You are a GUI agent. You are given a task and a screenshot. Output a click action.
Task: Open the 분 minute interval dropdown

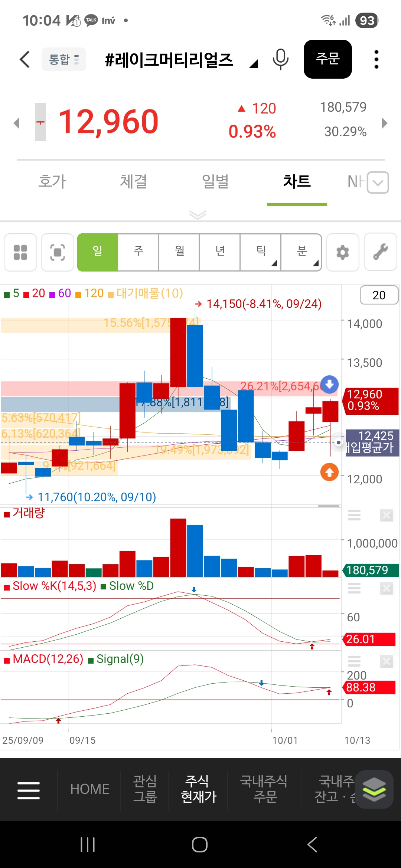point(301,252)
